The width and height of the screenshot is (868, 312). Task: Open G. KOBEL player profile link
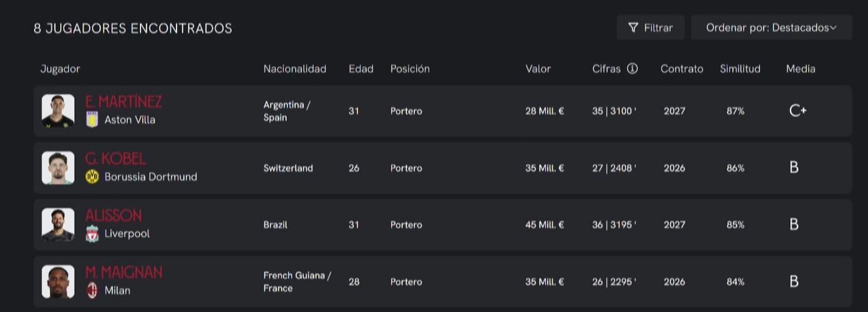(115, 158)
